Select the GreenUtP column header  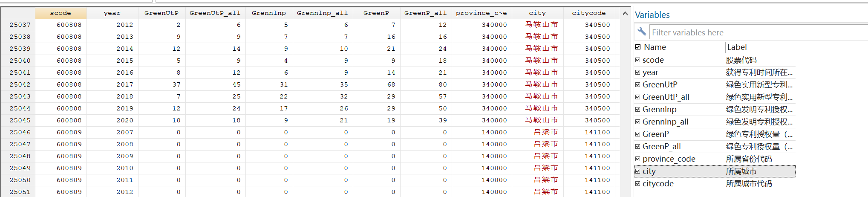point(161,13)
